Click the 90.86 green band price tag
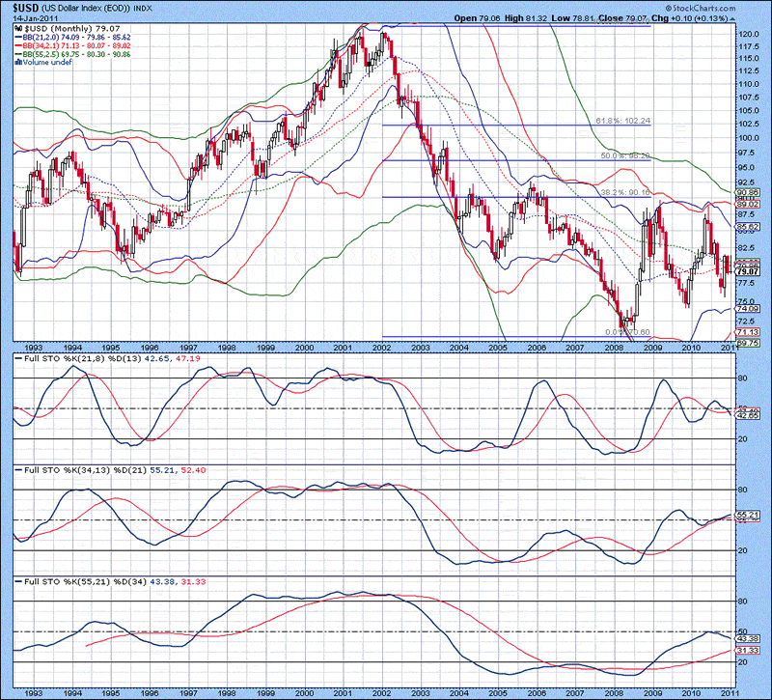772x700 pixels. [x=747, y=193]
